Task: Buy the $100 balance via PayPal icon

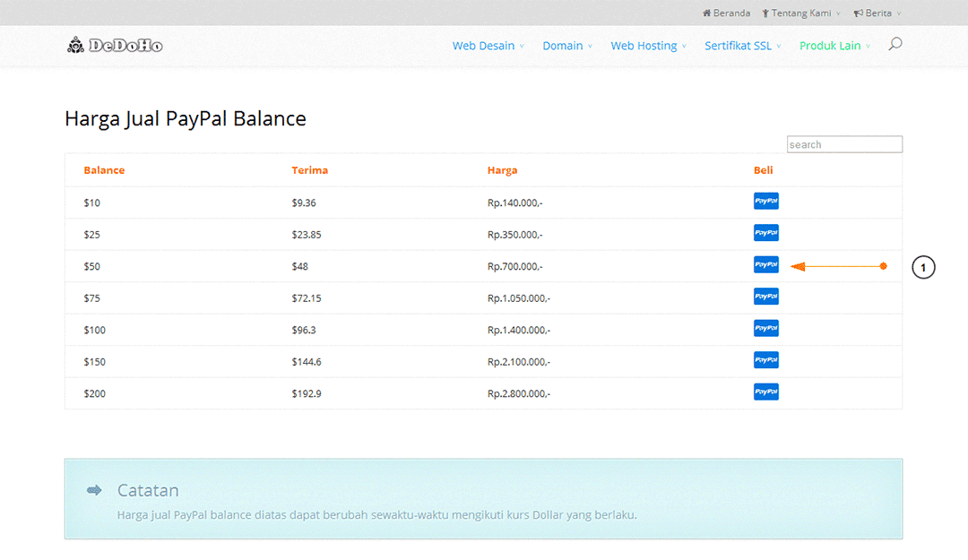Action: 765,329
